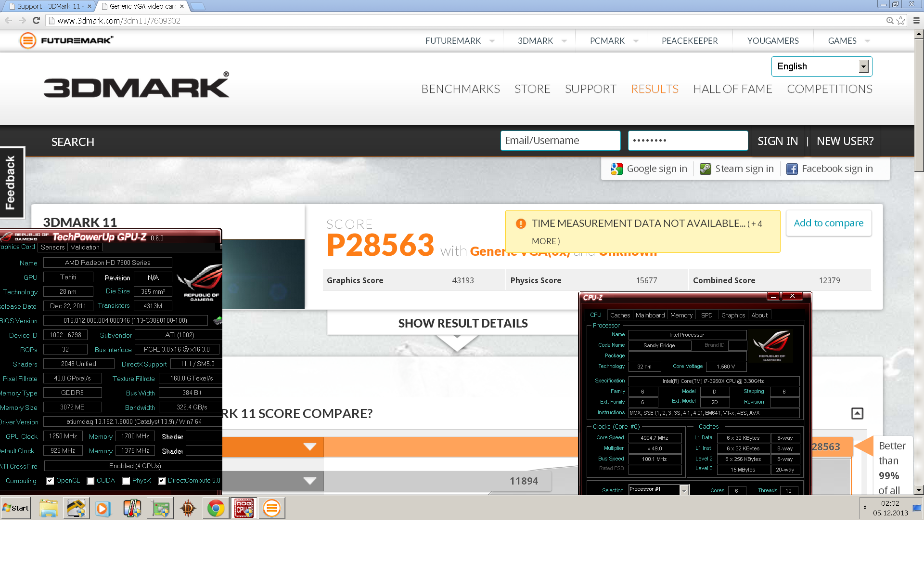Click the browser forward arrow

[22, 20]
